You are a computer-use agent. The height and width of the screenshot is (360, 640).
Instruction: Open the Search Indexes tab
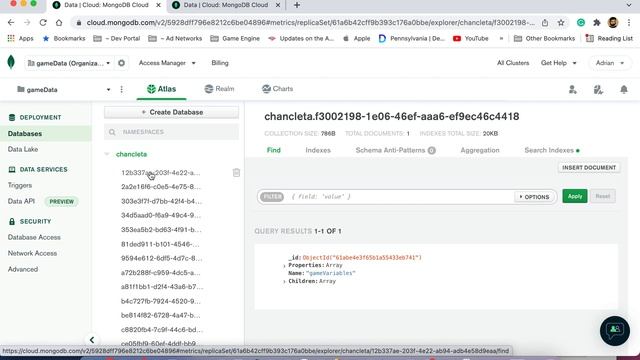552,150
